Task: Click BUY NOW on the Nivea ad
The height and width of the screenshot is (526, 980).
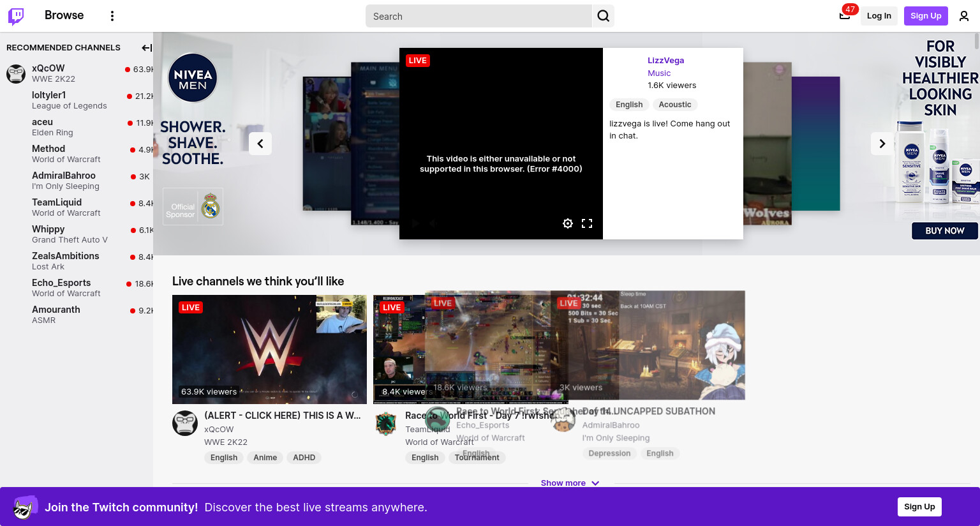Action: (x=944, y=231)
